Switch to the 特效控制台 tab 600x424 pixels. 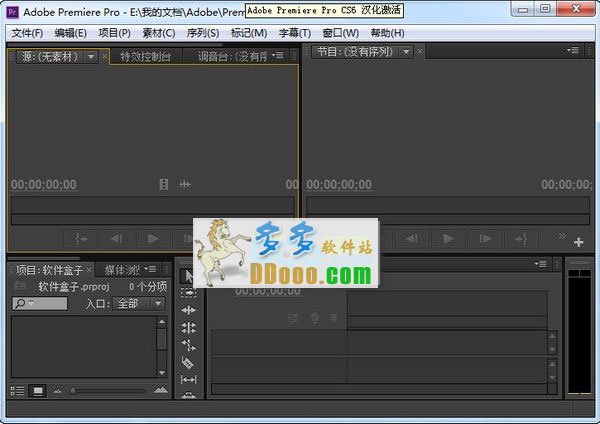click(146, 57)
